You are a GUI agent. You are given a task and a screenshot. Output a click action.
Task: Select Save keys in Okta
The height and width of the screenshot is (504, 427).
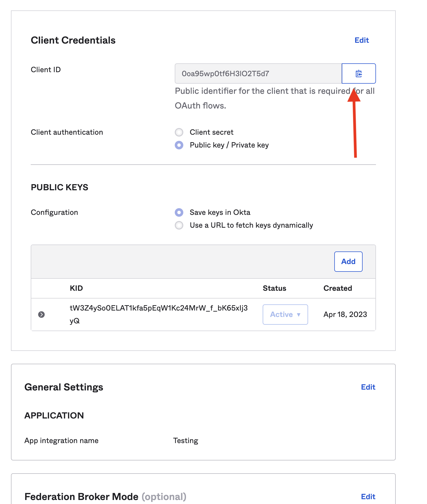(x=179, y=212)
